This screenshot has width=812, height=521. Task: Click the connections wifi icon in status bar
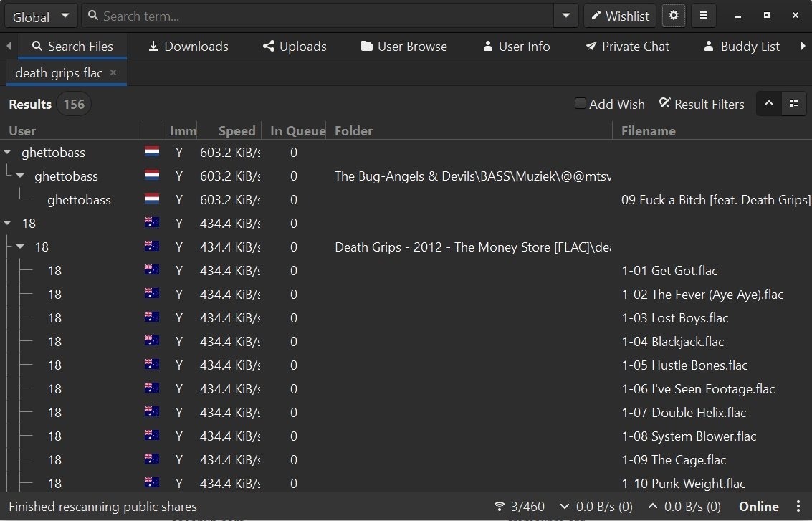tap(500, 507)
